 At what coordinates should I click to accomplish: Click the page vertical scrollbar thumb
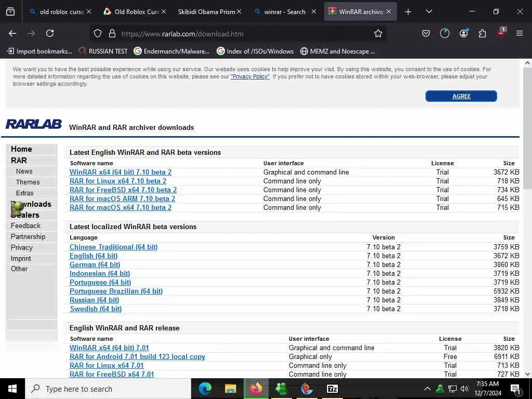(x=528, y=129)
